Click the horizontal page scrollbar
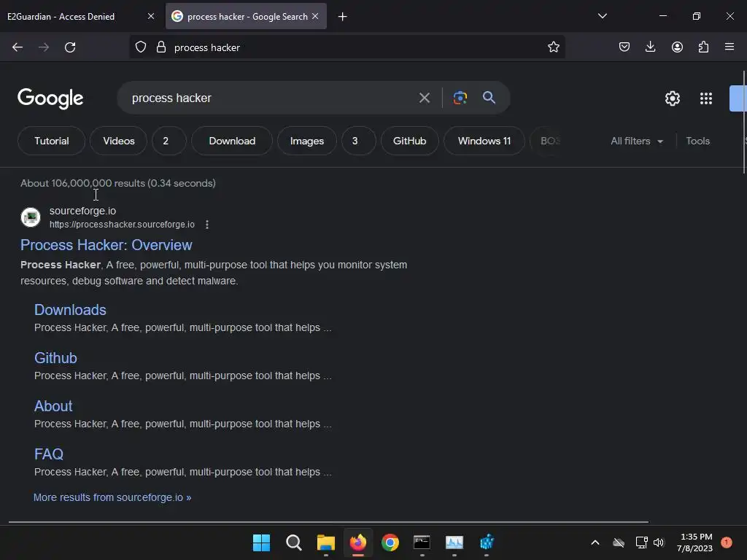Viewport: 747px width, 560px height. pos(329,522)
